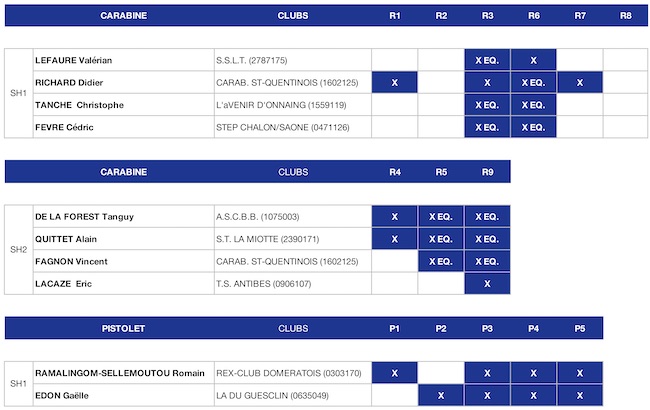Screen dimensions: 650x410
Task: Select LACAZE Eric's X cell in R9
Action: tap(487, 284)
